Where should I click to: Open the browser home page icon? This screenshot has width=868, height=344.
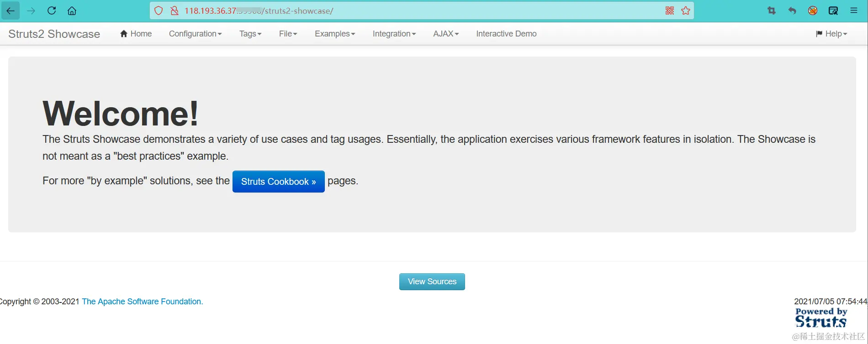click(72, 10)
